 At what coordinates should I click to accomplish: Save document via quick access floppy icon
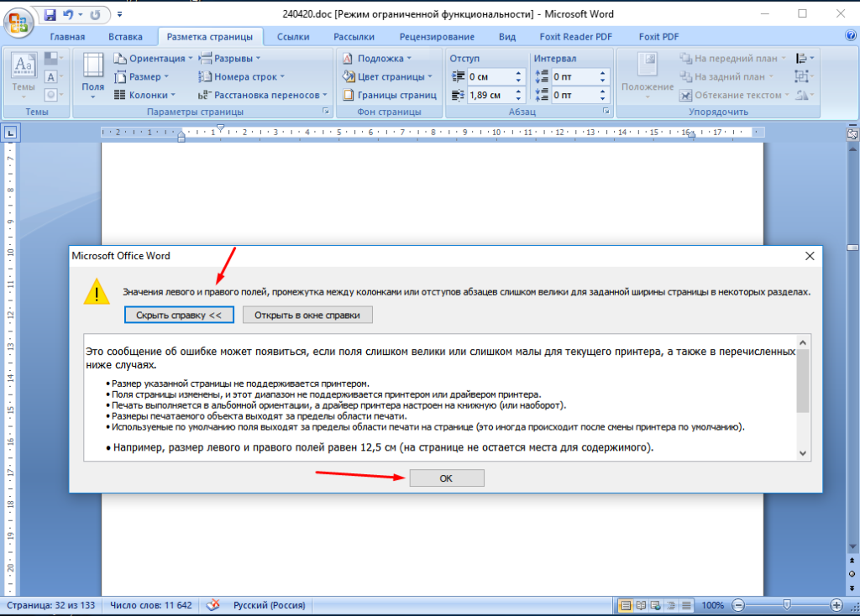tap(50, 15)
